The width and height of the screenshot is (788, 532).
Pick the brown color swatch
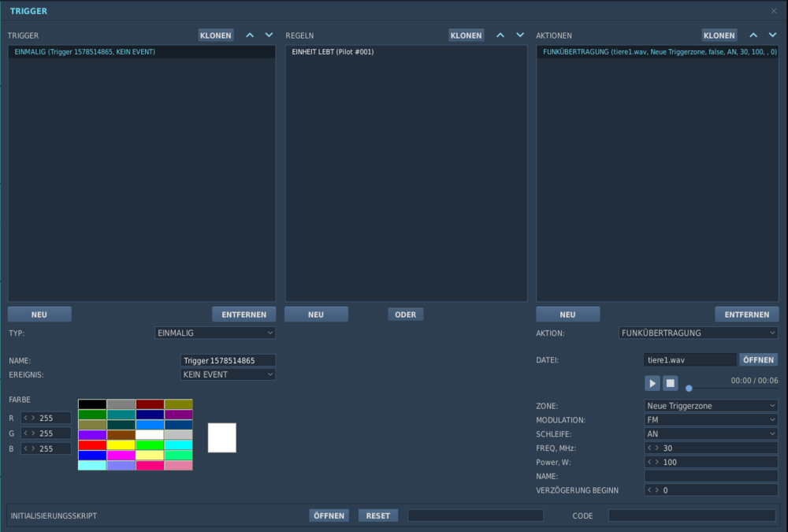pyautogui.click(x=121, y=434)
